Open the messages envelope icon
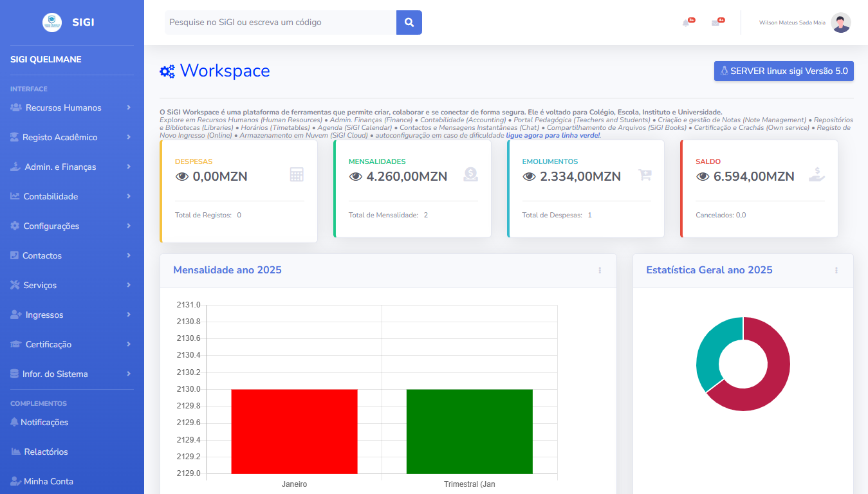The width and height of the screenshot is (868, 494). [x=717, y=21]
